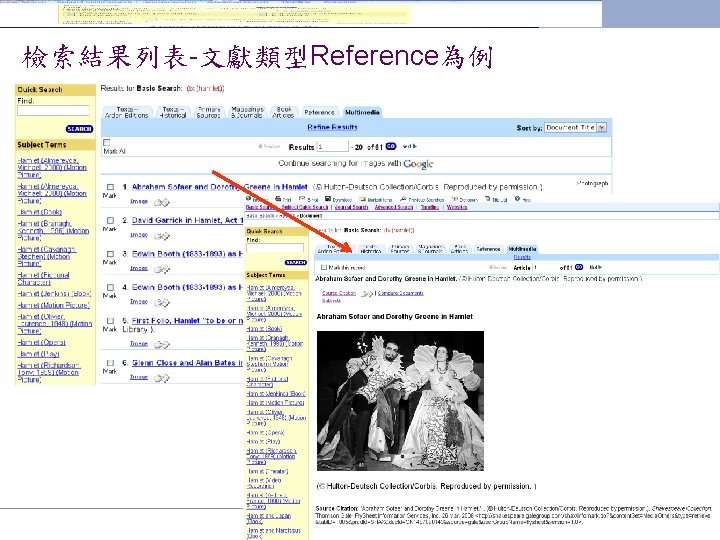This screenshot has width=720, height=540.
Task: Click the pointing-hand icon under result 1
Action: [x=162, y=202]
